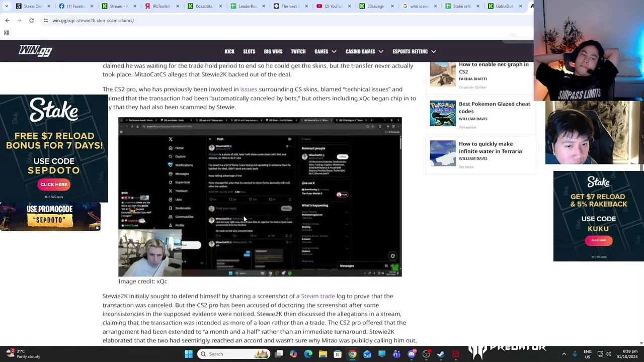Viewport: 644px width, 362px height.
Task: Click the CLICK HERE button on SEPDOTO ad
Action: [54, 185]
